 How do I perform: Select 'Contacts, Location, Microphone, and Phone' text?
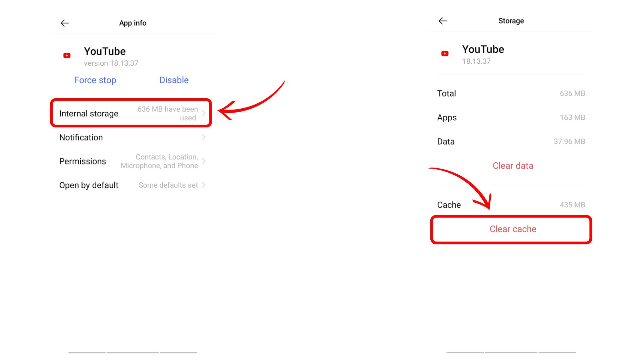pos(159,161)
